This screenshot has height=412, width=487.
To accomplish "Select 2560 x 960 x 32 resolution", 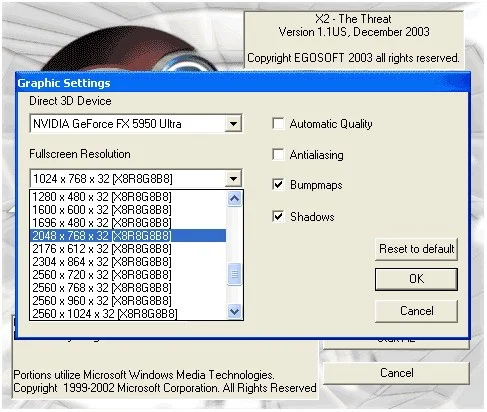I will 128,301.
